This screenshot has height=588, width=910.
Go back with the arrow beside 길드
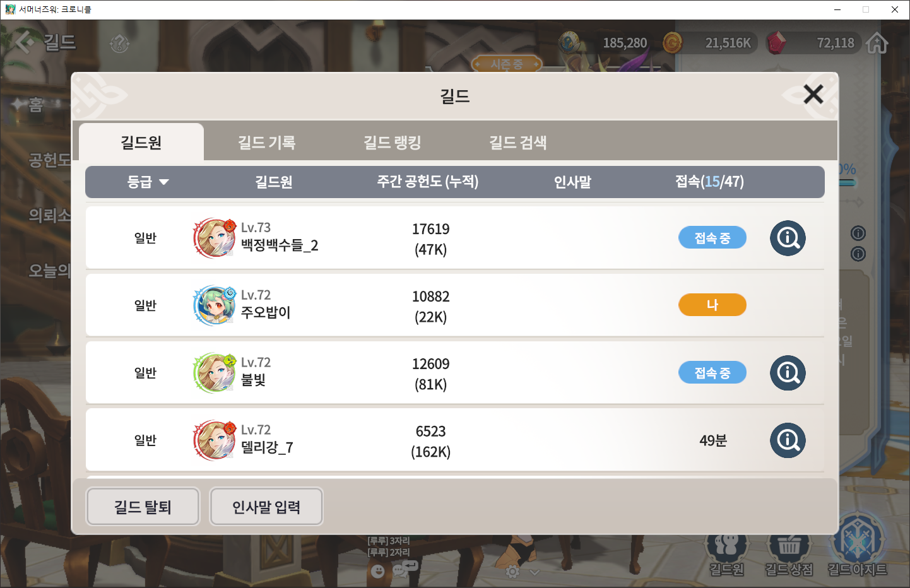[25, 42]
